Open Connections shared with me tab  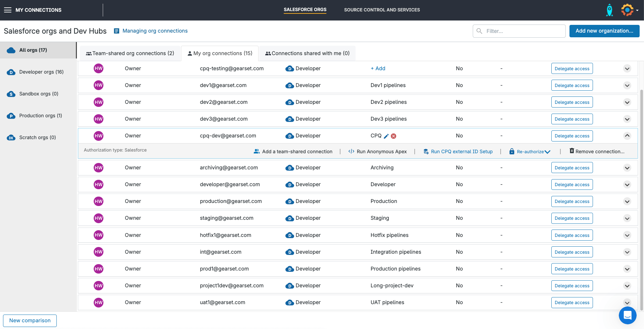click(x=307, y=53)
